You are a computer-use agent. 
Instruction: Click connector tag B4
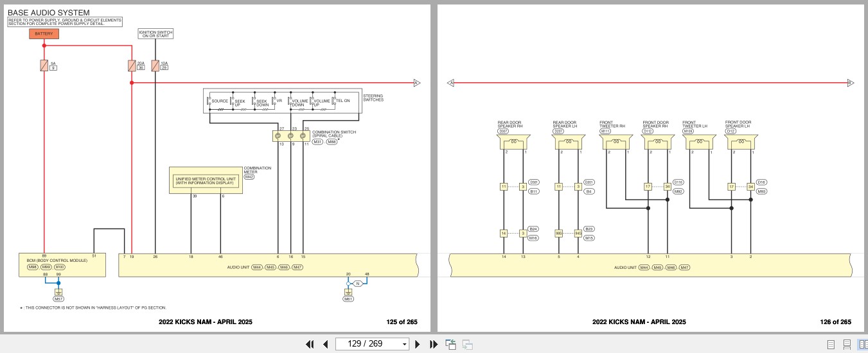(589, 191)
